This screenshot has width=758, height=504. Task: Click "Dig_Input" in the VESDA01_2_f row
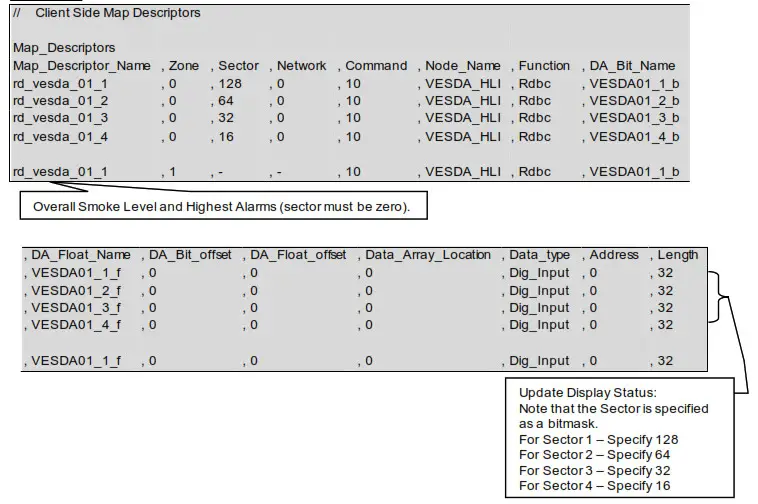[x=539, y=291]
